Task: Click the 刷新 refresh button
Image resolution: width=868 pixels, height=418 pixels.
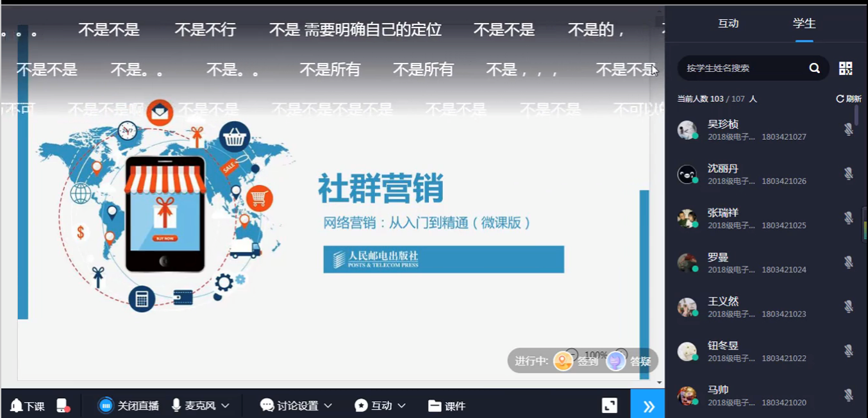Action: tap(848, 99)
